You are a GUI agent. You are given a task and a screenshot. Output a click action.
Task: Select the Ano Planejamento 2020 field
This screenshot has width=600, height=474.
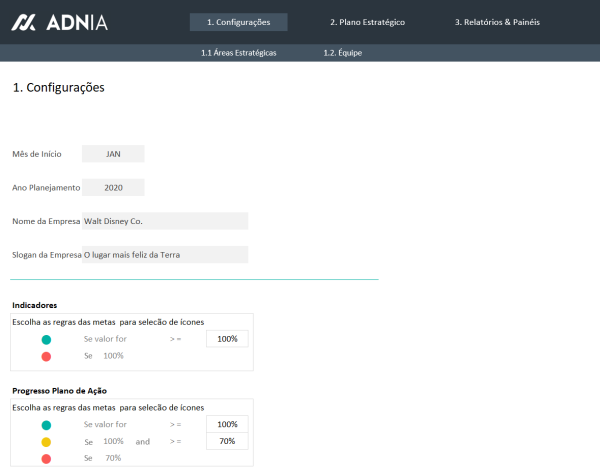[113, 187]
